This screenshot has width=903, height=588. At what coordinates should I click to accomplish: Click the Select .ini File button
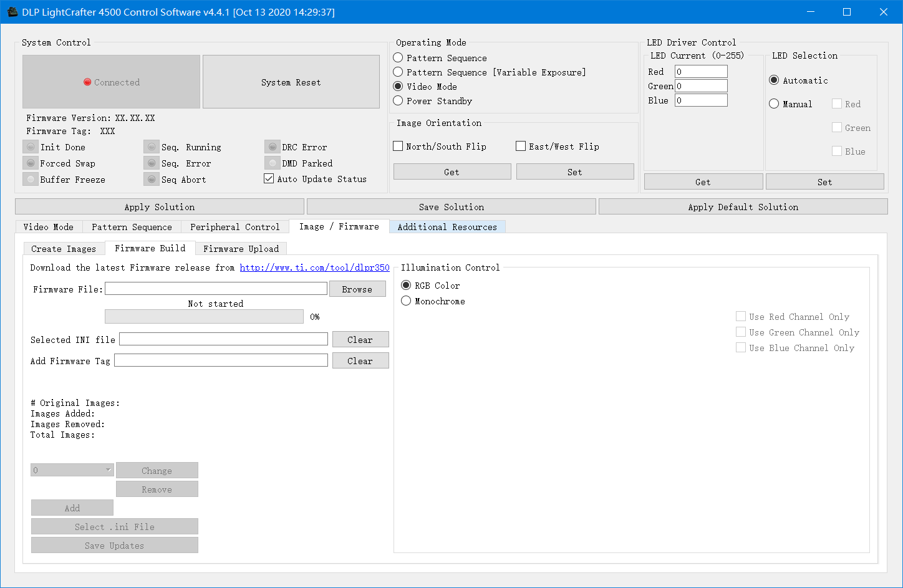(115, 526)
